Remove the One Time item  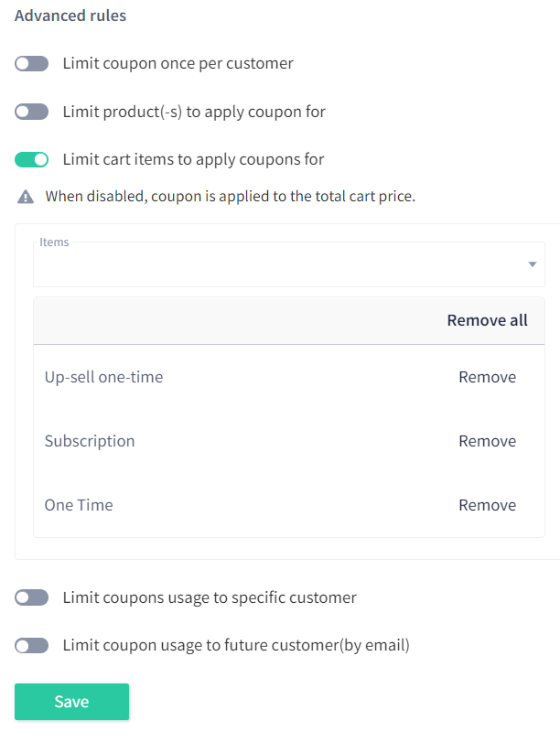pyautogui.click(x=487, y=505)
